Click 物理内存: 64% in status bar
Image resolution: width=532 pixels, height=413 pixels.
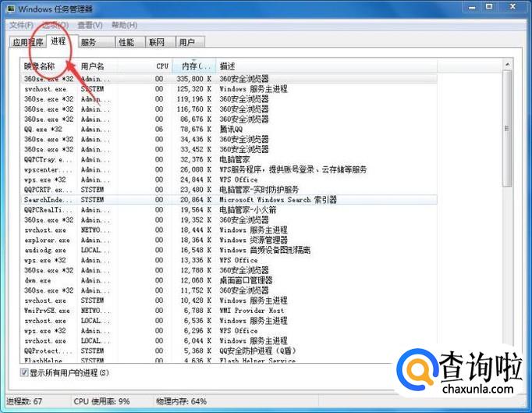(181, 401)
